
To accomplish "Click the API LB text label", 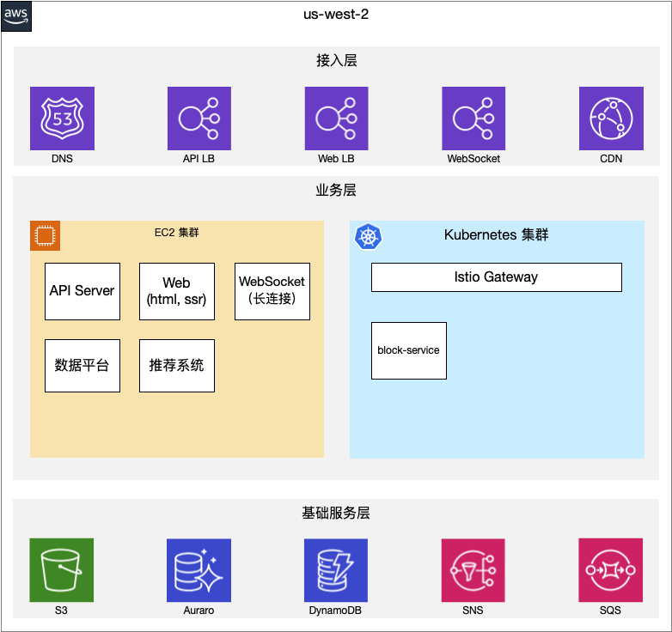I will [x=199, y=158].
